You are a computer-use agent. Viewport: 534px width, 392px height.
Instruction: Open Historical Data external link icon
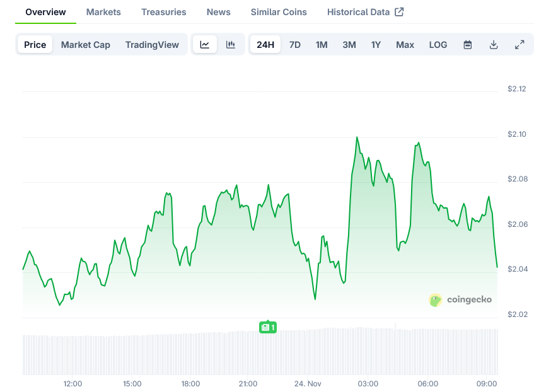point(400,11)
